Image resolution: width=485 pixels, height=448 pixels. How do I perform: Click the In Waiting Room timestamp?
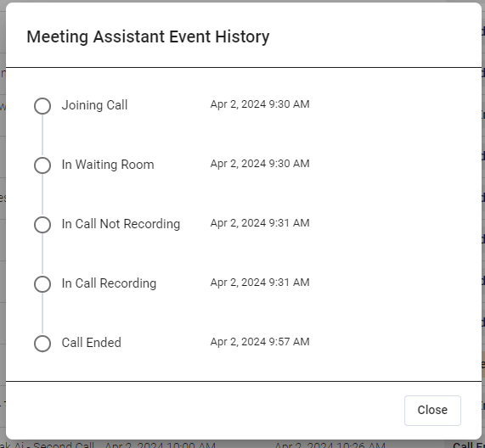(260, 164)
